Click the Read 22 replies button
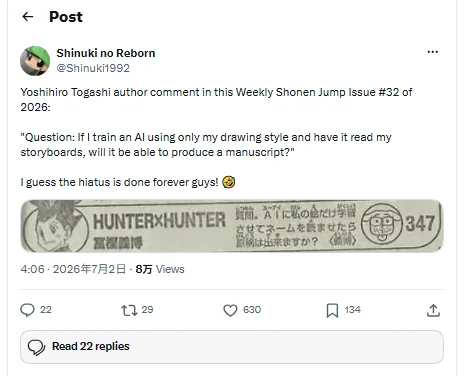Viewport: 464px width, 376px height. tap(232, 347)
